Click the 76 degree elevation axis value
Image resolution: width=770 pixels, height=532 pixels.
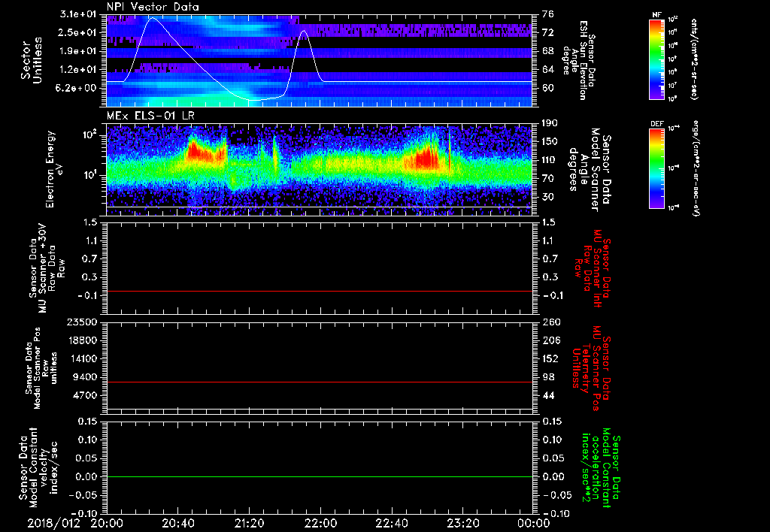coord(548,14)
